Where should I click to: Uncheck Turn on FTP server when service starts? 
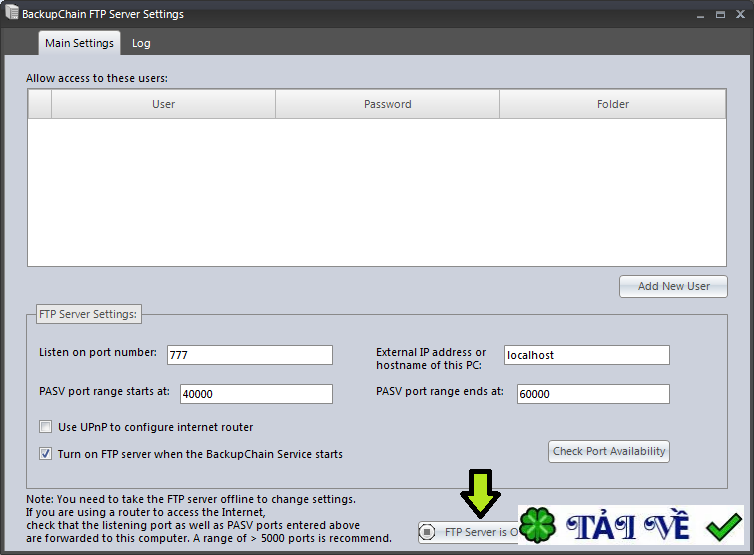click(x=46, y=454)
